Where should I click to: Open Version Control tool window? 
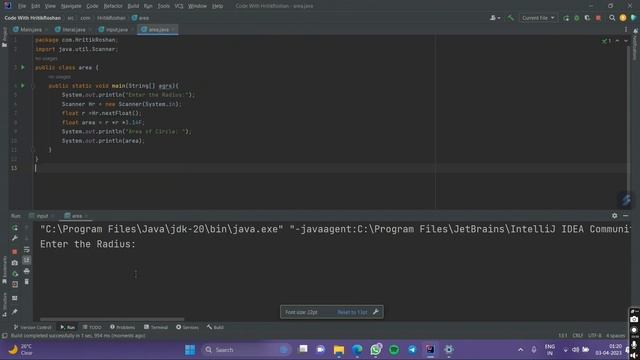coord(32,327)
